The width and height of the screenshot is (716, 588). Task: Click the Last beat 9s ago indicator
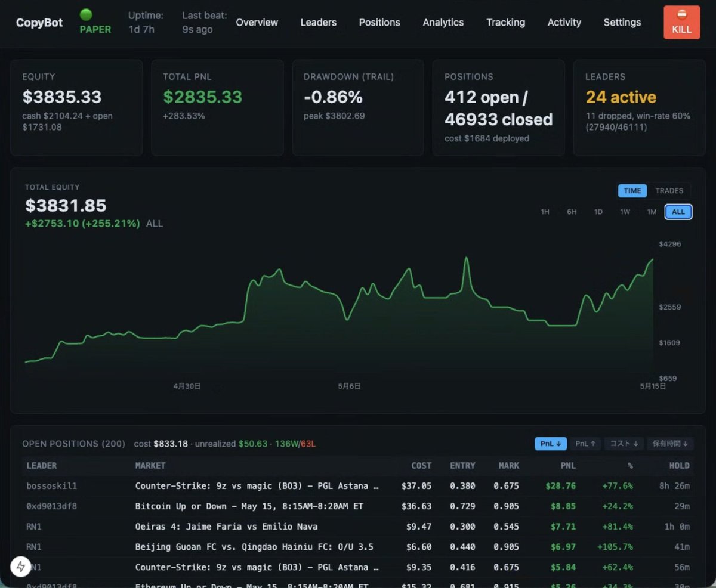pos(205,22)
